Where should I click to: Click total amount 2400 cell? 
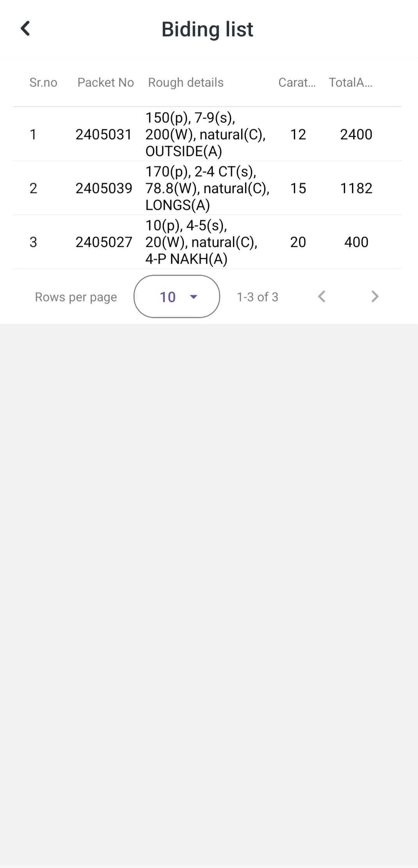tap(356, 134)
